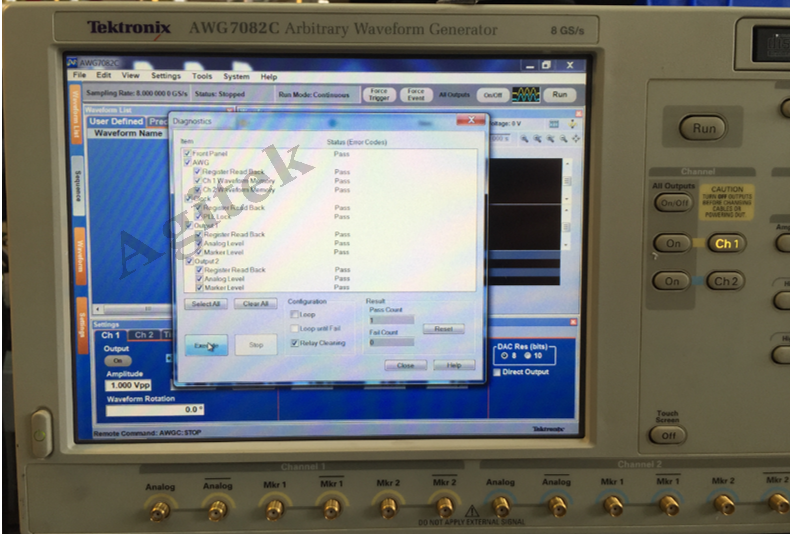Image resolution: width=790 pixels, height=534 pixels.
Task: Click the waveform display icon beside Run
Action: pyautogui.click(x=525, y=95)
